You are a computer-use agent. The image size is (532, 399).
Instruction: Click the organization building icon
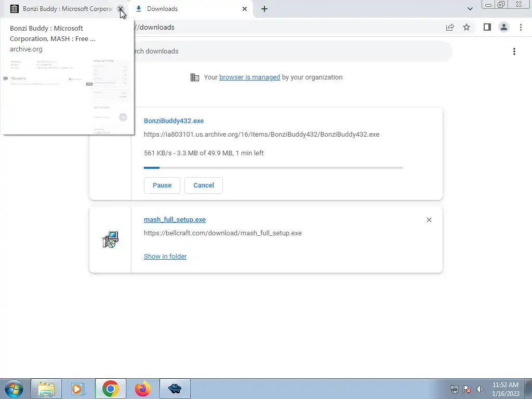[195, 77]
